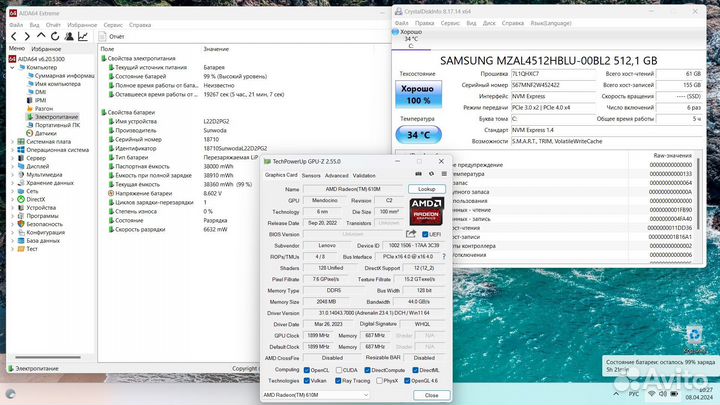
Task: Refresh the AIDA64 page
Action: [55, 36]
